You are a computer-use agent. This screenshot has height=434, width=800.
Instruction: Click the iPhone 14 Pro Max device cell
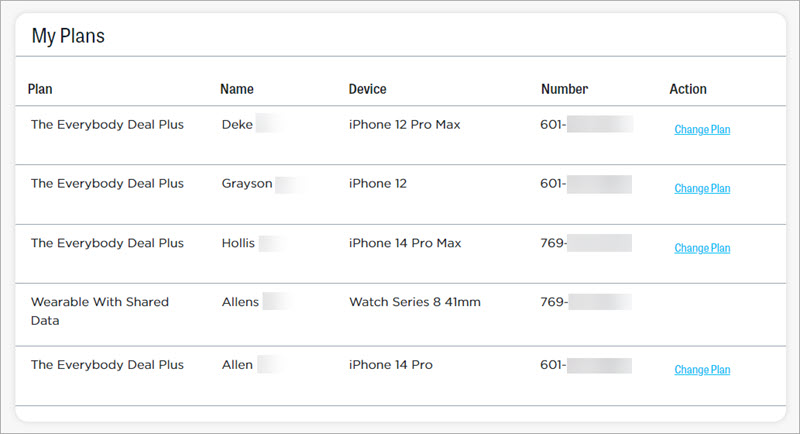(405, 243)
